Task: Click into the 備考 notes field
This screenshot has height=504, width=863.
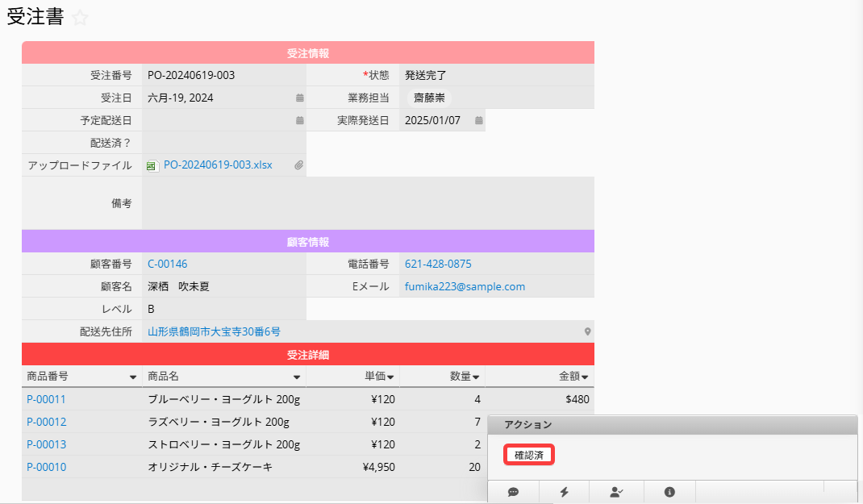Action: coord(367,203)
